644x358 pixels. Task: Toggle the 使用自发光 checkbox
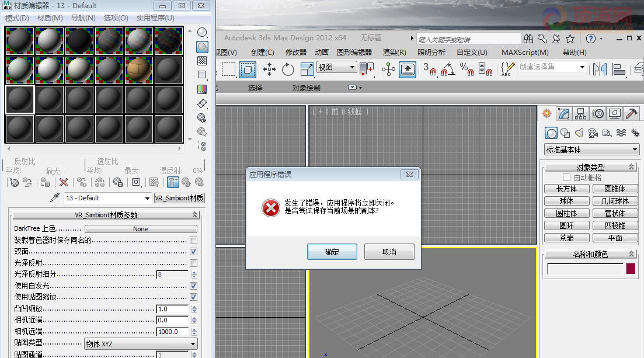(194, 286)
